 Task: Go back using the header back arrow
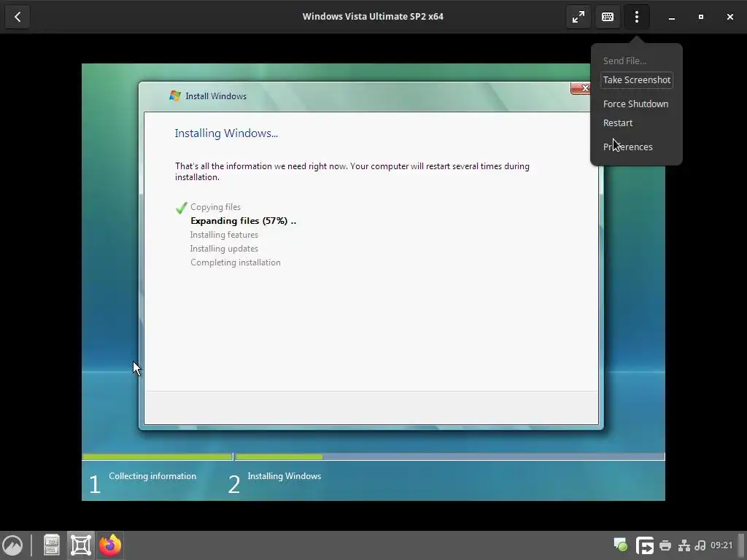pyautogui.click(x=18, y=17)
